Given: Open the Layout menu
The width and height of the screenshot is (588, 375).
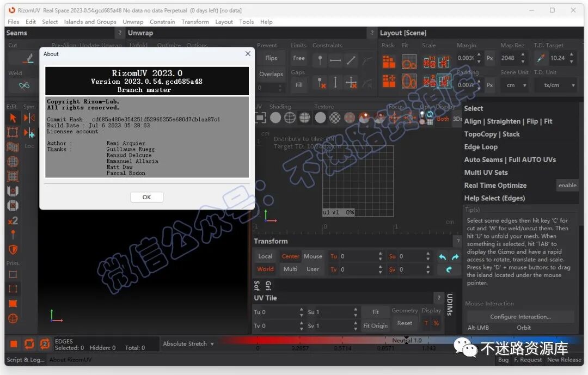Looking at the screenshot, I should click(x=224, y=22).
